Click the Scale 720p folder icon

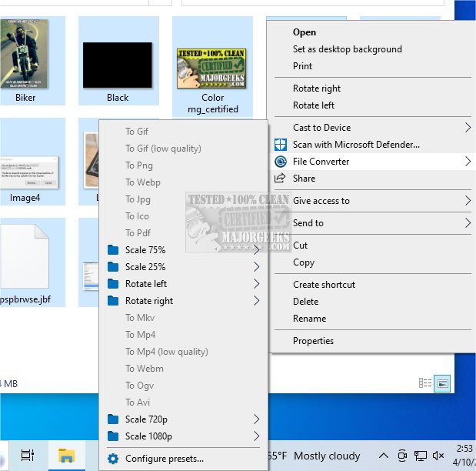pyautogui.click(x=113, y=419)
